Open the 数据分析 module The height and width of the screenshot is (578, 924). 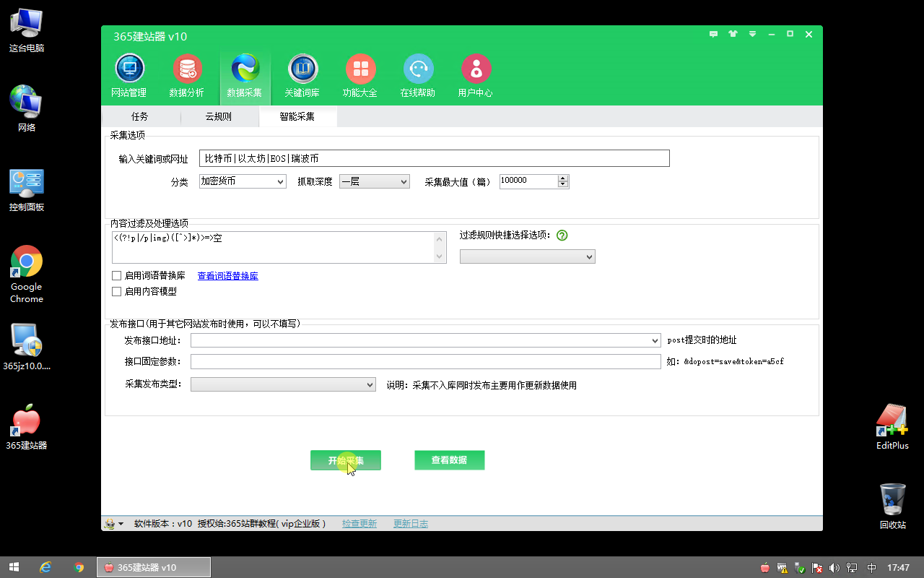[x=187, y=76]
